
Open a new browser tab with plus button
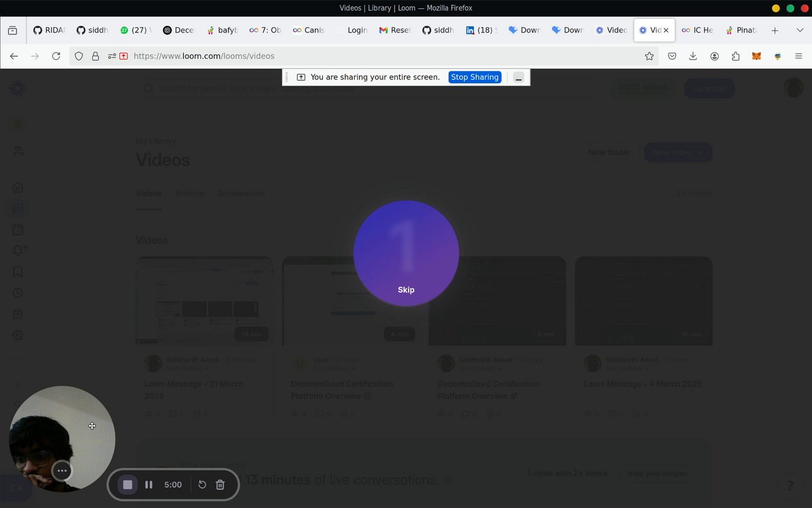[x=775, y=30]
